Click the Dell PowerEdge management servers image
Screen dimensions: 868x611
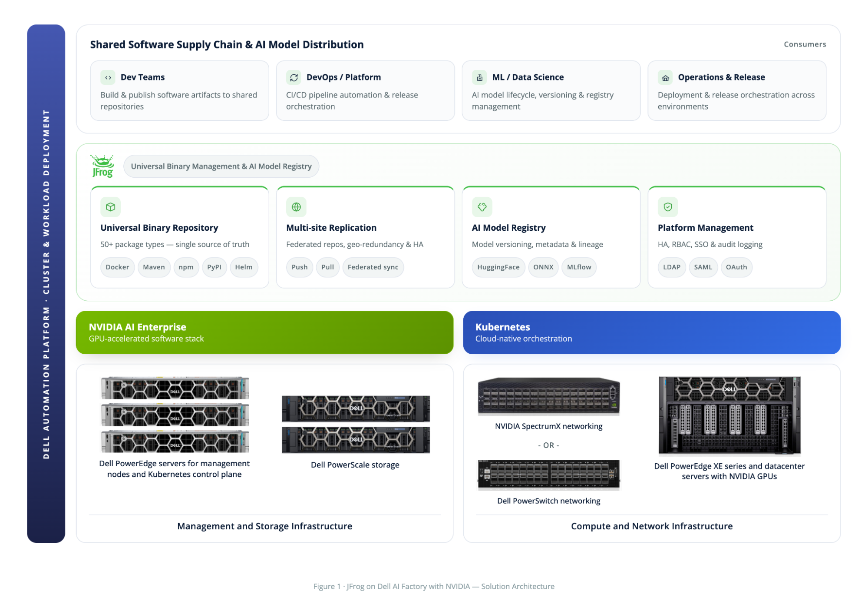[175, 415]
